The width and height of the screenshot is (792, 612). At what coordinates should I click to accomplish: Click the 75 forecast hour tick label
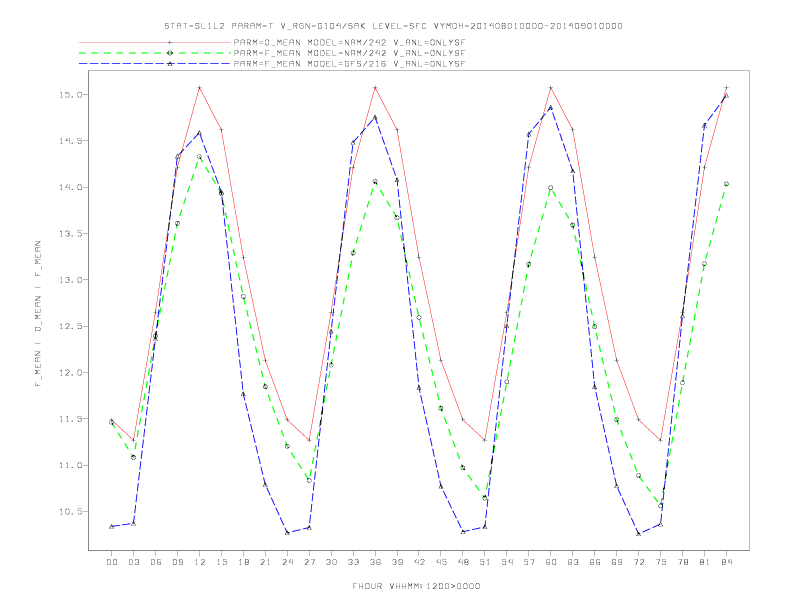(661, 562)
